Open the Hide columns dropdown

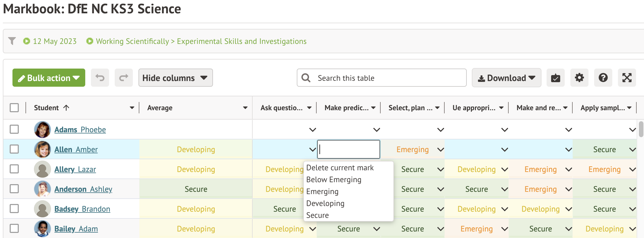[x=175, y=78]
